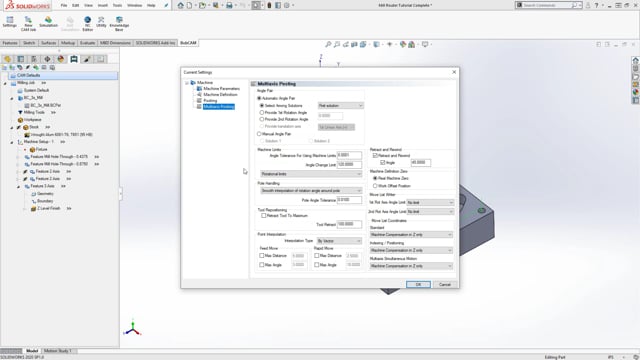Open the Window menu

(x=134, y=5)
